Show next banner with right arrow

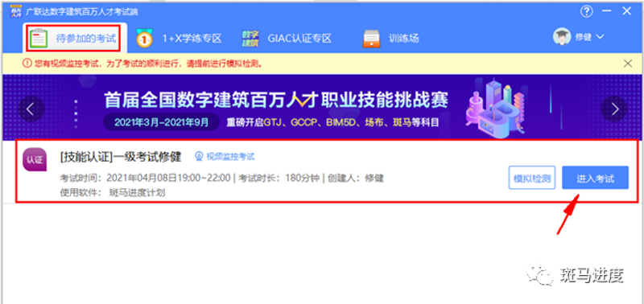614,109
